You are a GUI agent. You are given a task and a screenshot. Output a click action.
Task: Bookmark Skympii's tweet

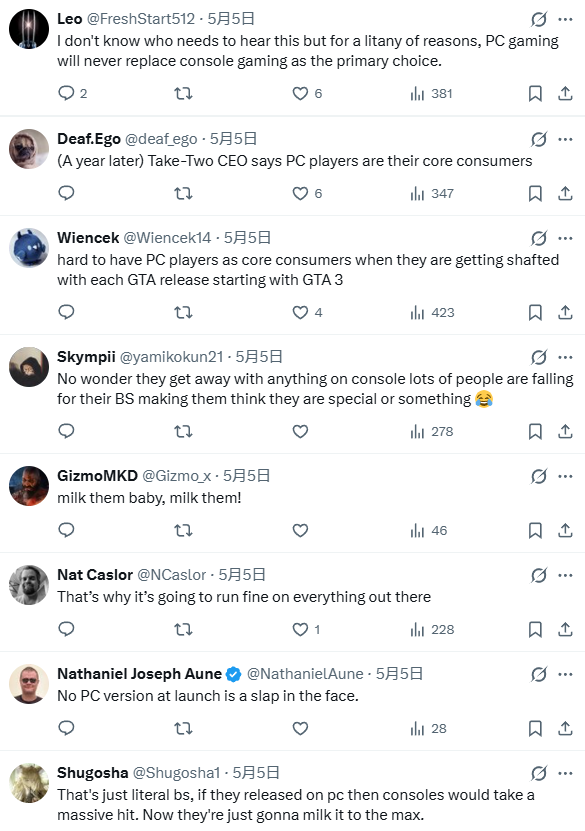535,431
